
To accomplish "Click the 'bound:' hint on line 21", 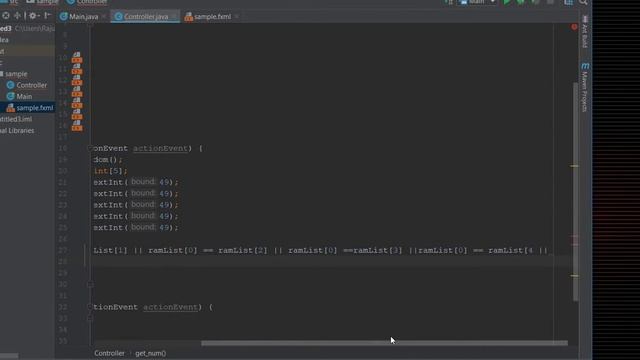I will click(x=143, y=182).
